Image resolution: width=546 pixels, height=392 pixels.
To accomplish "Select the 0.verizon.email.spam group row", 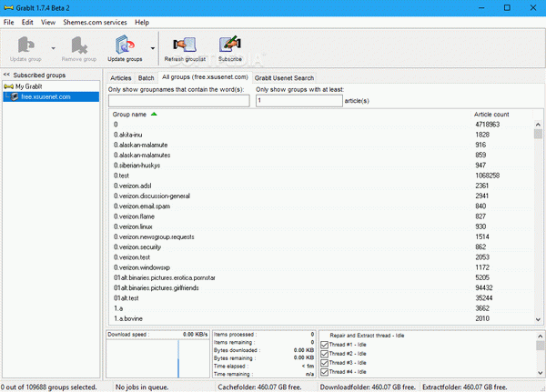I will coord(321,206).
